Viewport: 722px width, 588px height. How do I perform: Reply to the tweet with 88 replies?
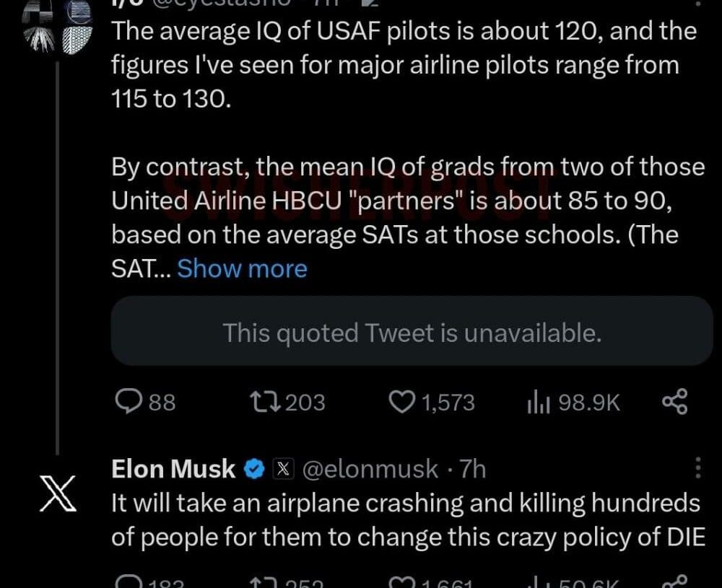coord(129,402)
